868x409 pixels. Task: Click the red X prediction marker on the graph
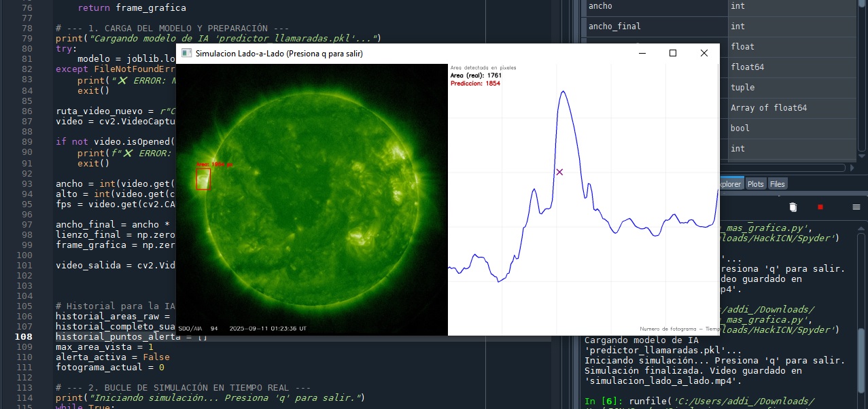coord(559,172)
